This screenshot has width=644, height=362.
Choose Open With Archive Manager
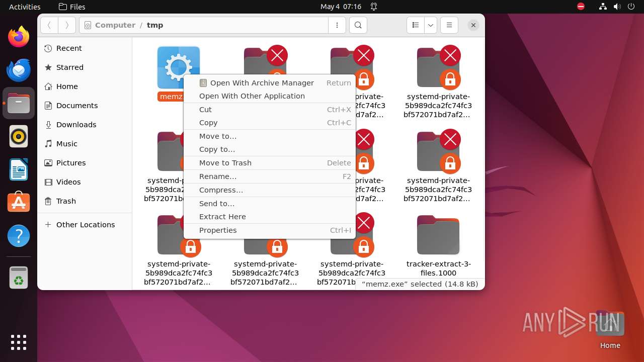[270, 83]
